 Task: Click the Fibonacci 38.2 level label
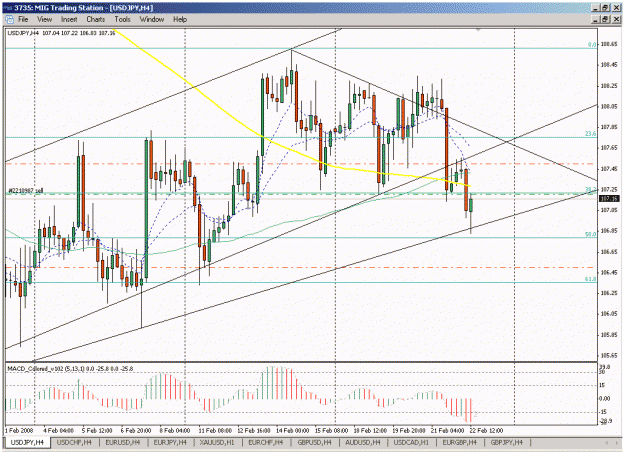click(x=590, y=189)
